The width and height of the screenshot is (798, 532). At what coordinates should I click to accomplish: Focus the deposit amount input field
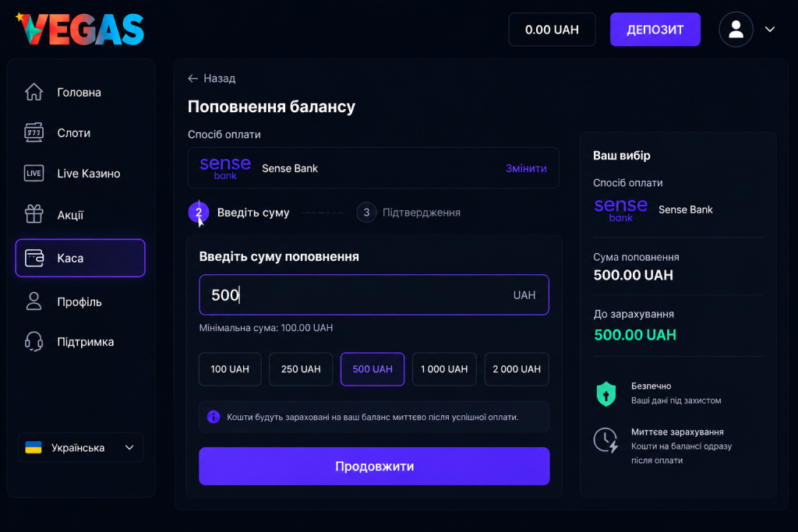(374, 295)
